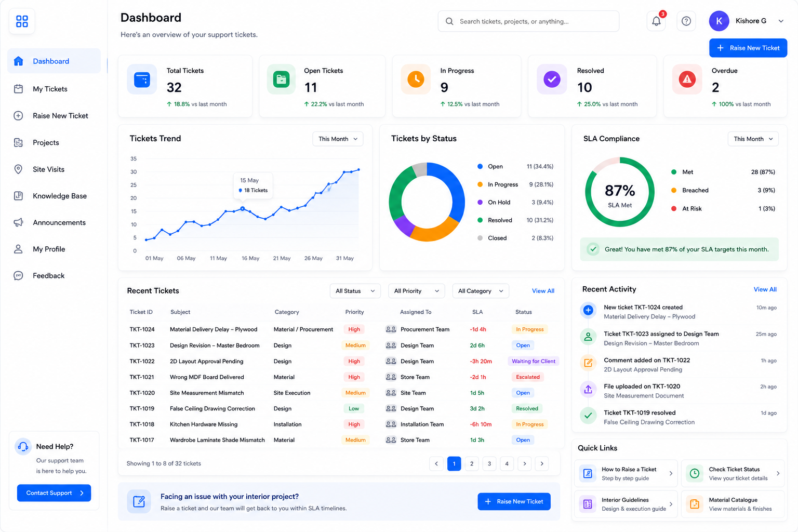
Task: Click the Breached legend color dot
Action: [x=674, y=190]
